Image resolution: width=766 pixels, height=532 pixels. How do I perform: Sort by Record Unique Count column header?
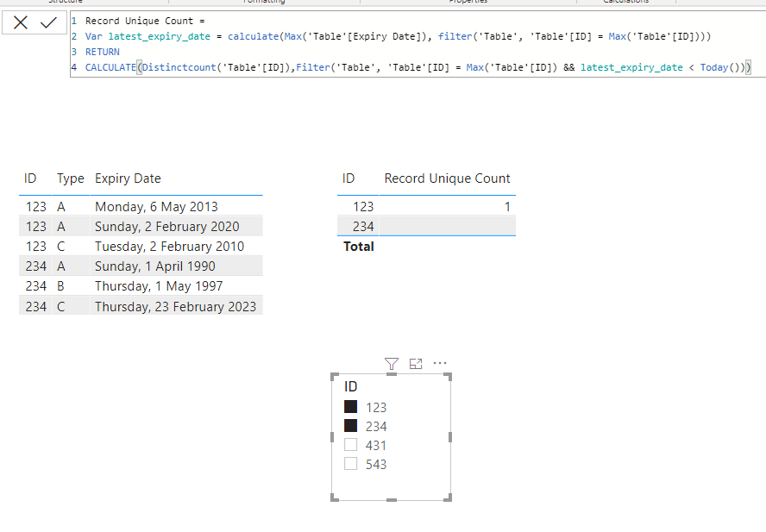447,178
